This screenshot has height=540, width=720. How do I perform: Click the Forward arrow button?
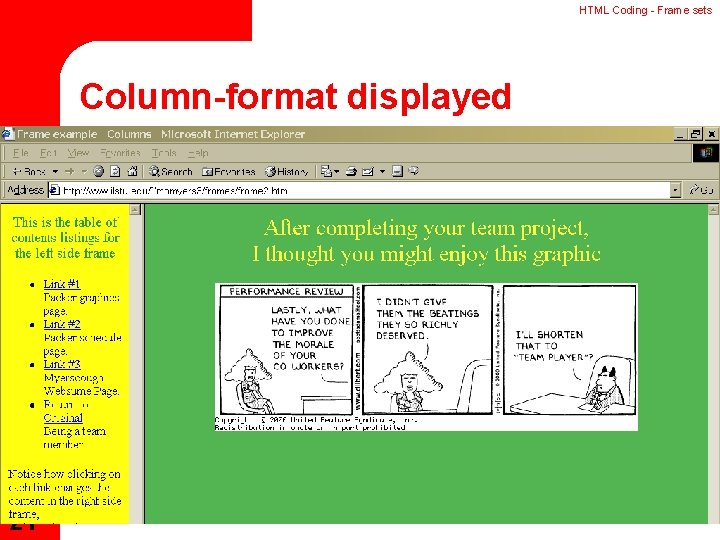(x=70, y=171)
